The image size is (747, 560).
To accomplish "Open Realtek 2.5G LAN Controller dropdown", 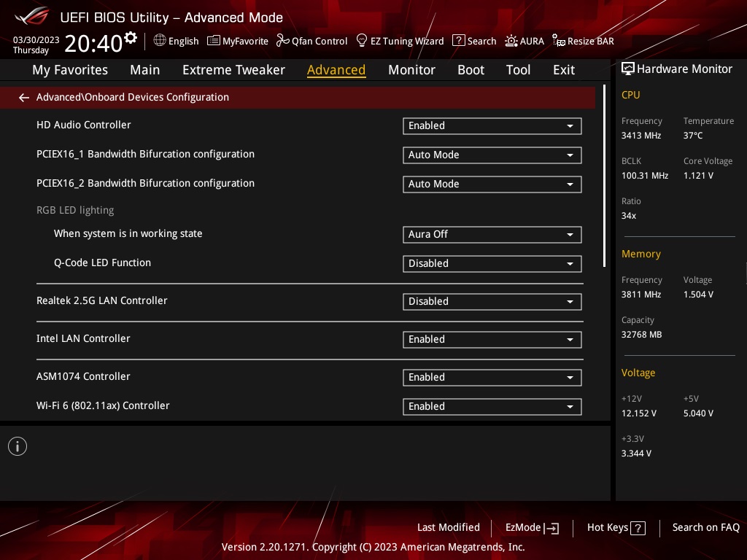I will [492, 302].
